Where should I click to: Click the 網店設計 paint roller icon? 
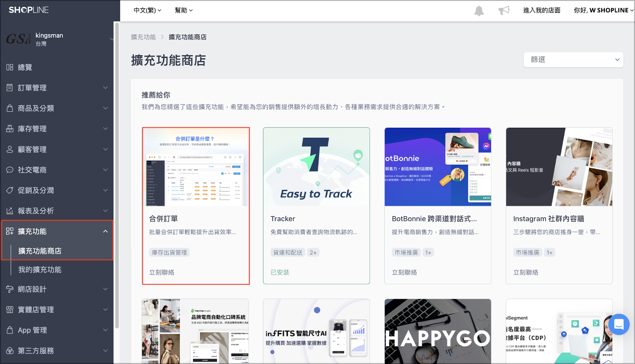(10, 289)
